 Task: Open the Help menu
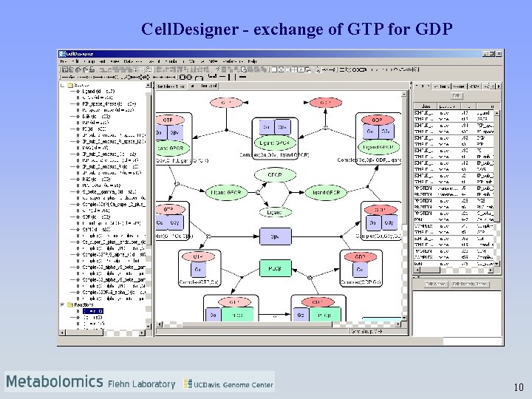click(x=252, y=61)
